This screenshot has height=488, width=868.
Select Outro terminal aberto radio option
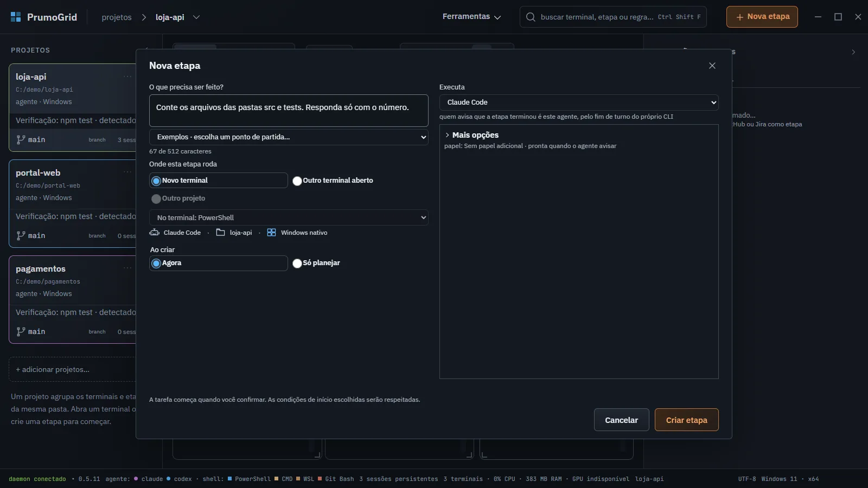297,181
